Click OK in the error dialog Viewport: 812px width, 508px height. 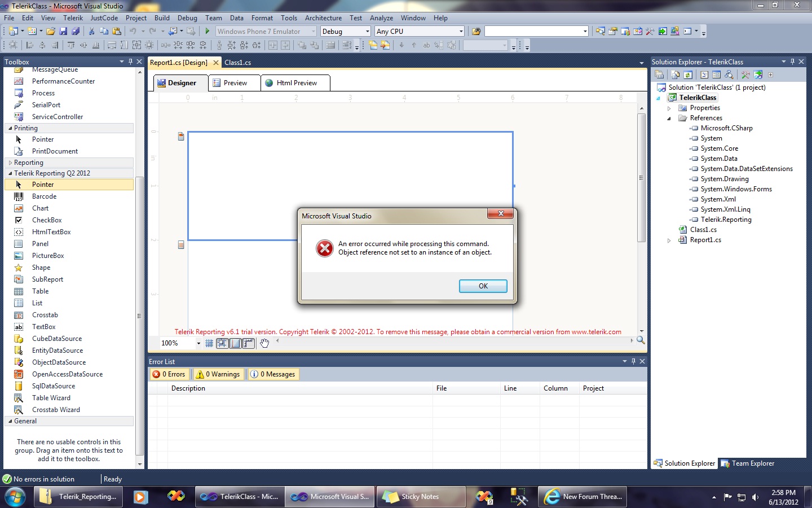pos(483,286)
